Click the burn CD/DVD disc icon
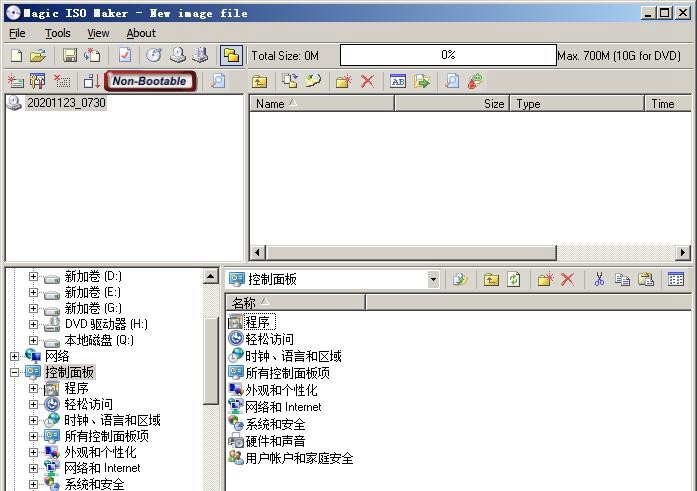Image resolution: width=697 pixels, height=491 pixels. 154,56
